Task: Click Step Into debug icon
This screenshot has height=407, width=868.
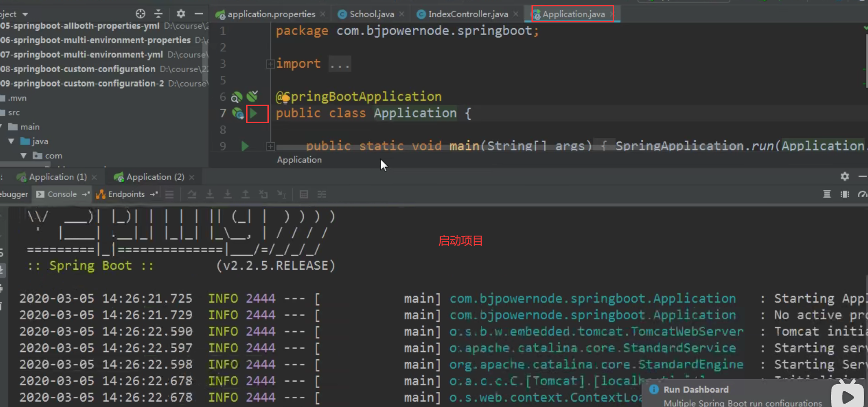Action: pyautogui.click(x=210, y=194)
